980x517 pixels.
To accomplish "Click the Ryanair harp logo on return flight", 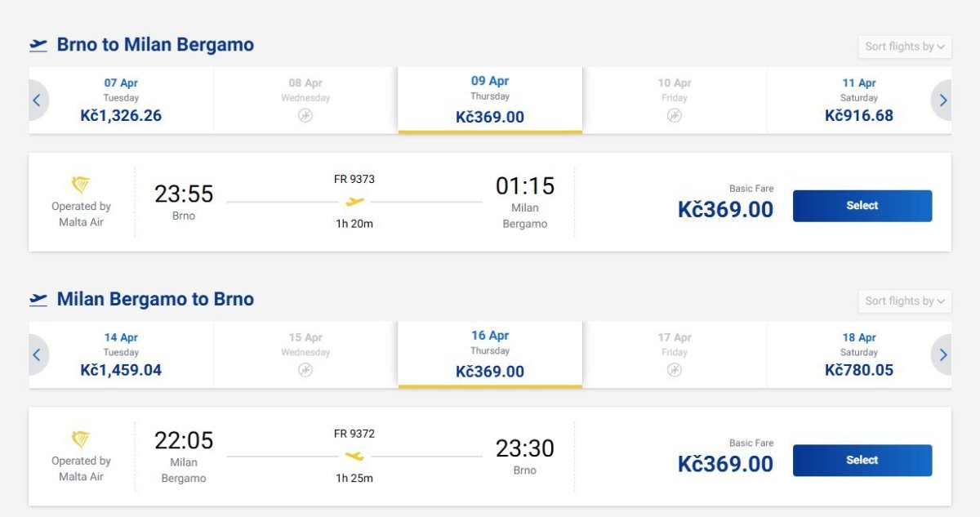I will [x=81, y=439].
